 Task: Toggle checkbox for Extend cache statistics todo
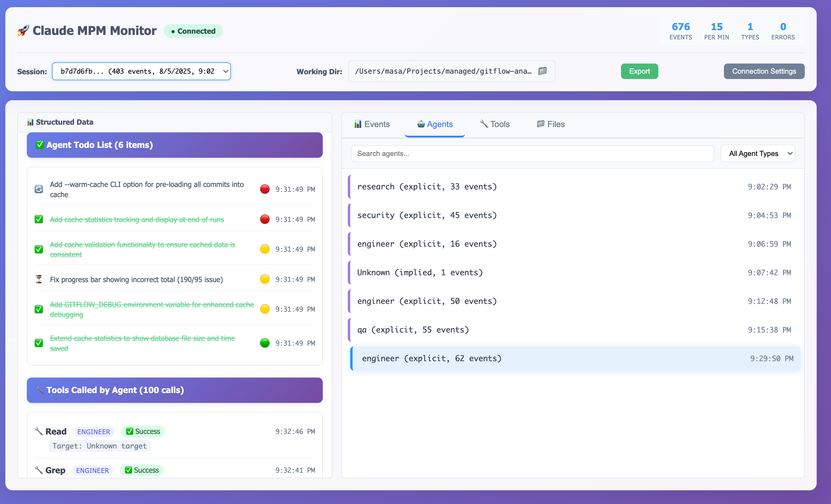[39, 343]
